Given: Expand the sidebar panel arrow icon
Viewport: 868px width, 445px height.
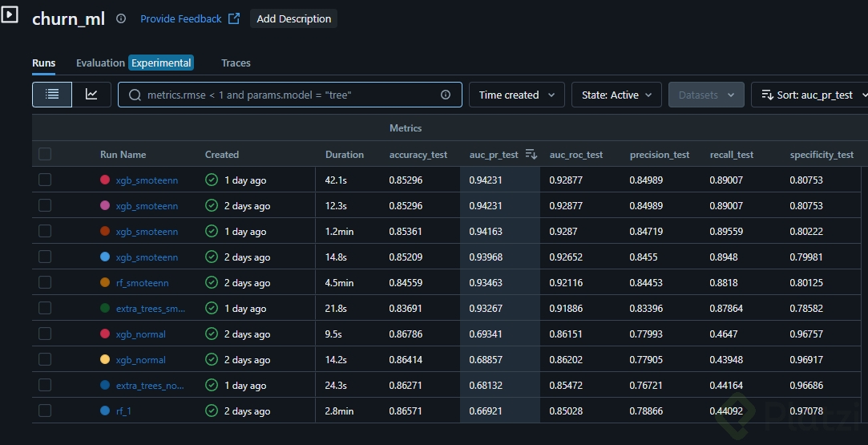Looking at the screenshot, I should tap(9, 15).
